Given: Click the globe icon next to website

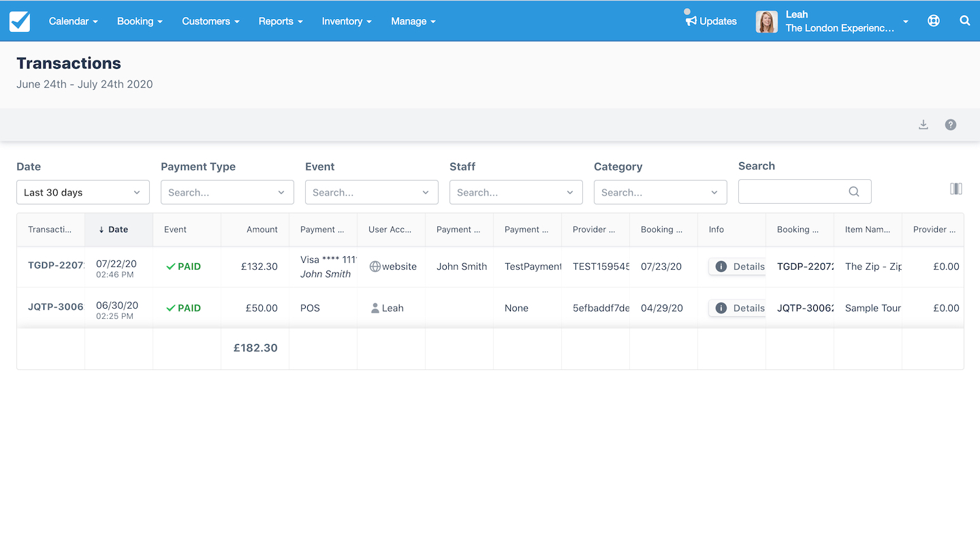Looking at the screenshot, I should (x=375, y=266).
